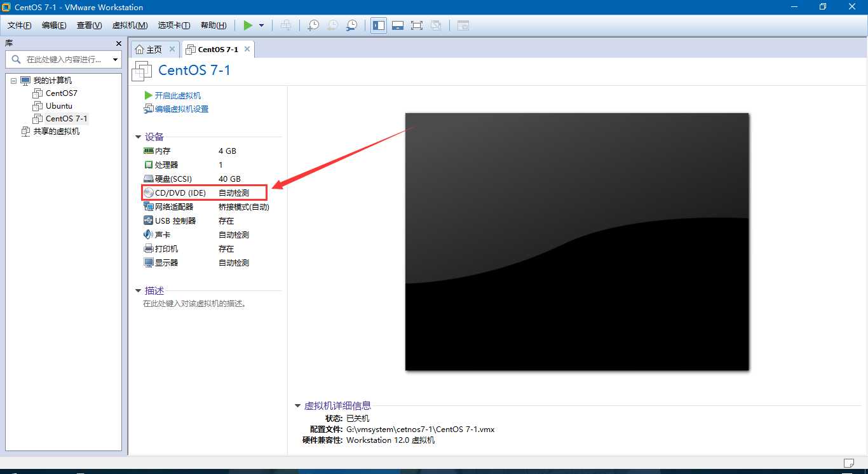Close the CentOS 7-1 tab
The image size is (868, 474).
pyautogui.click(x=247, y=49)
